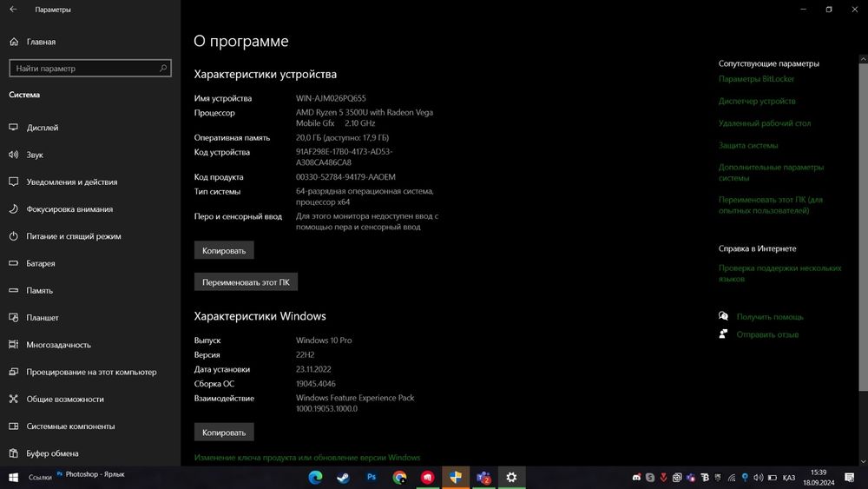The image size is (868, 489).
Task: Open Многозадачность settings
Action: [x=50, y=345]
